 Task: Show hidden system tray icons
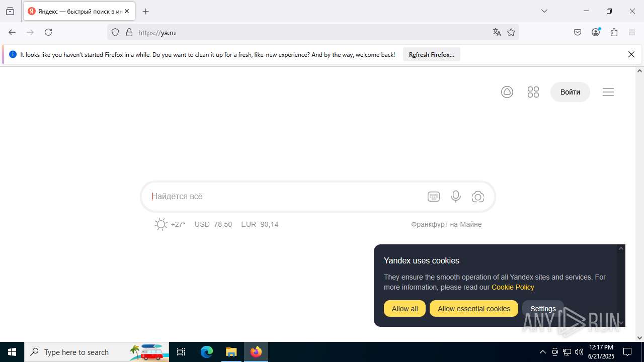(x=542, y=352)
